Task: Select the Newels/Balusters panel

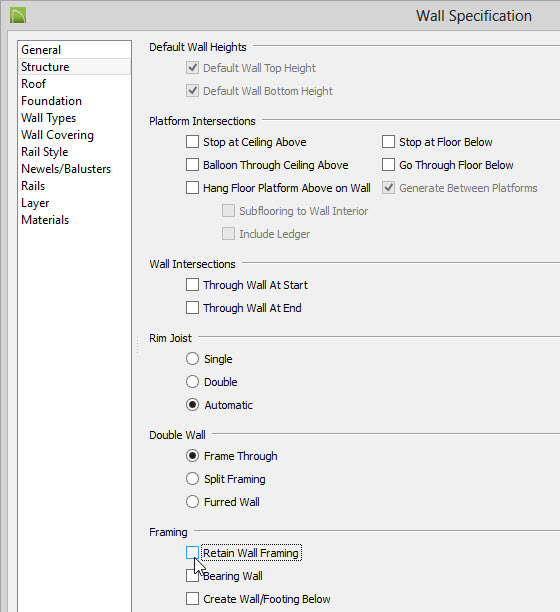Action: pos(66,169)
